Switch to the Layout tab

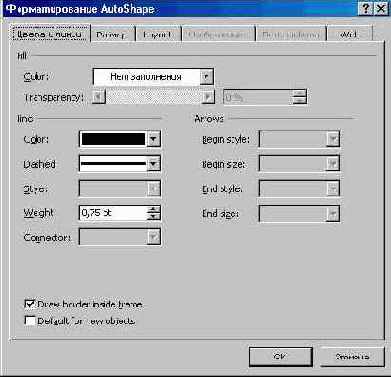(157, 34)
